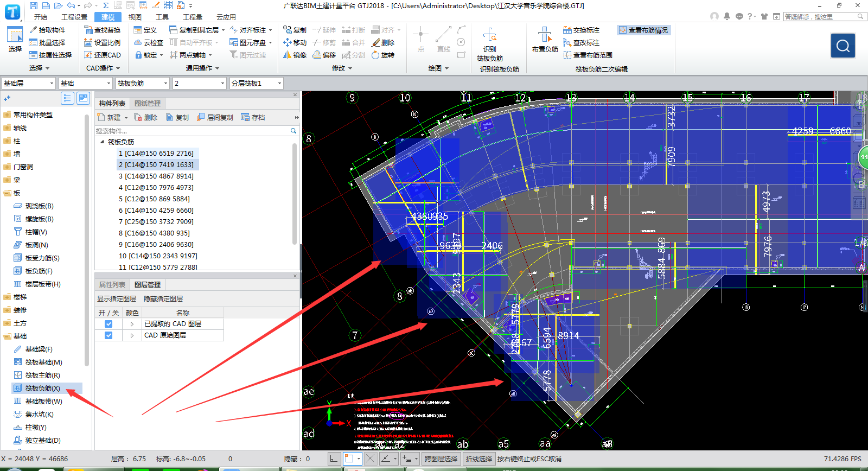Click 显示指定图层 link
The image size is (868, 471).
(x=117, y=298)
